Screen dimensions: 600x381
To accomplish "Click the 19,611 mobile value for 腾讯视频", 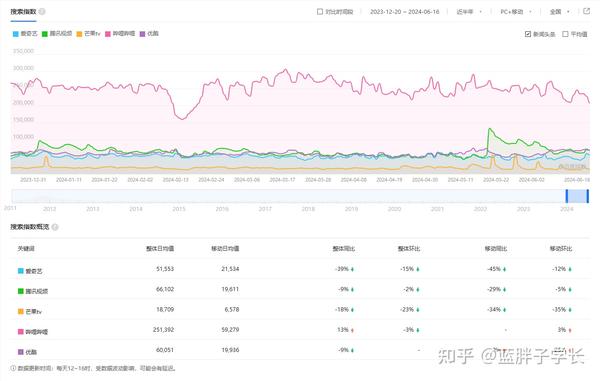I will (230, 289).
